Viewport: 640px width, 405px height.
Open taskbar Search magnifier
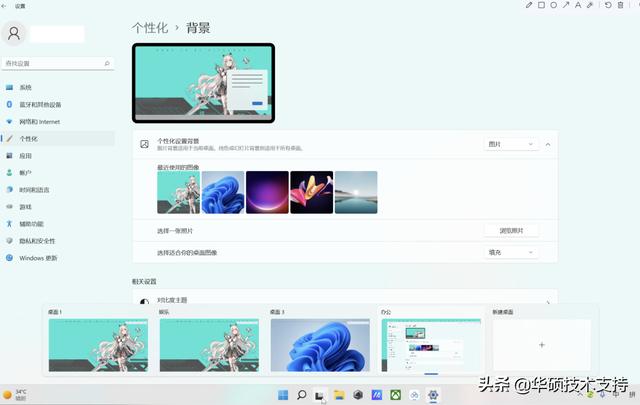click(x=302, y=395)
